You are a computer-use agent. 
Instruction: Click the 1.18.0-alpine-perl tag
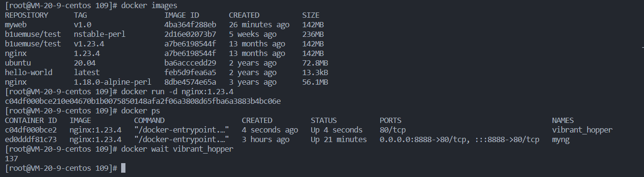coord(113,82)
